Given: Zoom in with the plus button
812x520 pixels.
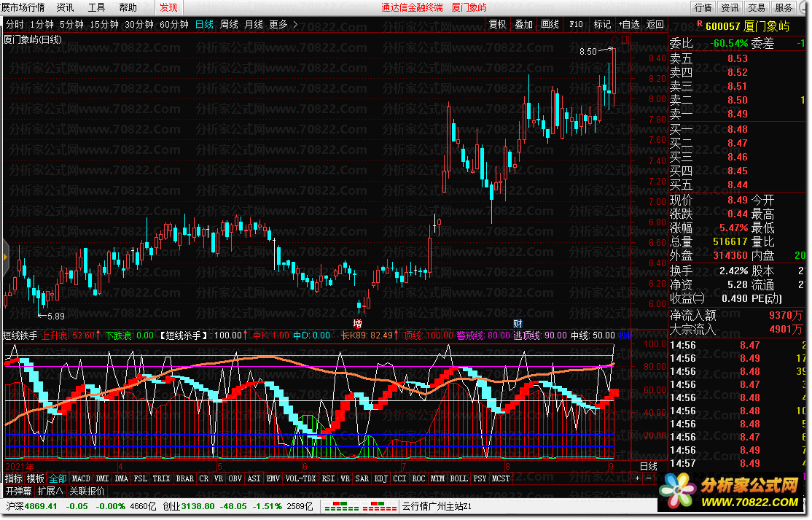Looking at the screenshot, I should click(638, 478).
